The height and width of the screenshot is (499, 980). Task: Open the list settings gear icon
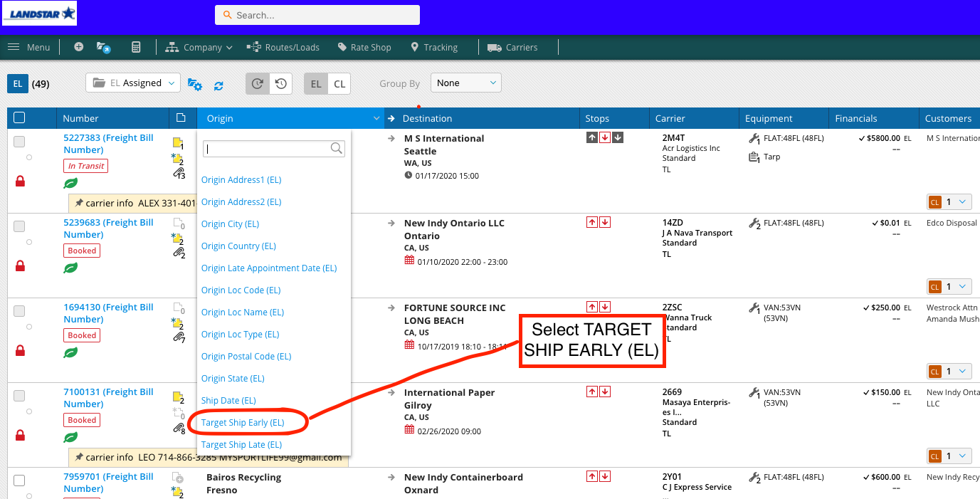pyautogui.click(x=195, y=84)
